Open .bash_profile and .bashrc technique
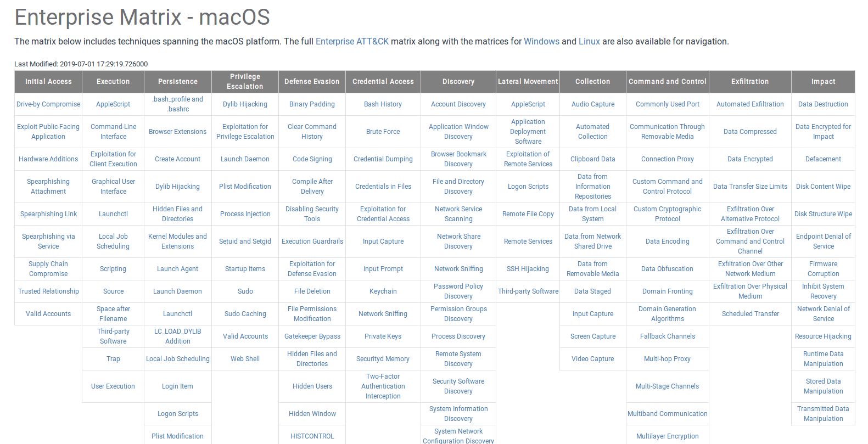Image resolution: width=868 pixels, height=444 pixels. click(178, 104)
